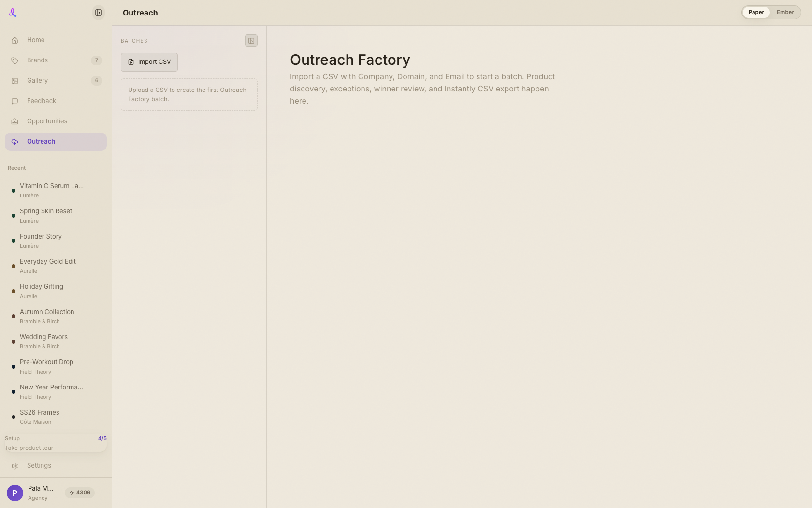Image resolution: width=812 pixels, height=508 pixels.
Task: Click the CSV file icon in Import button
Action: [131, 62]
